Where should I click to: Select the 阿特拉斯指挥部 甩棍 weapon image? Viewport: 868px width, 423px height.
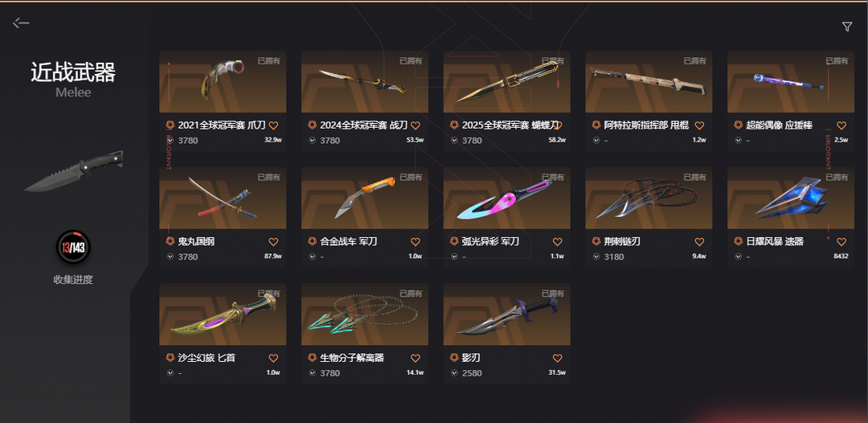coord(649,81)
